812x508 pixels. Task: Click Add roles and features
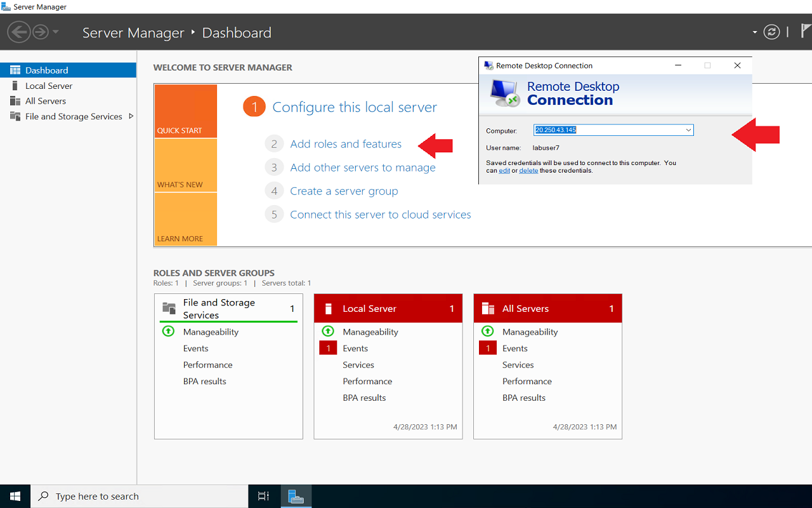tap(346, 144)
